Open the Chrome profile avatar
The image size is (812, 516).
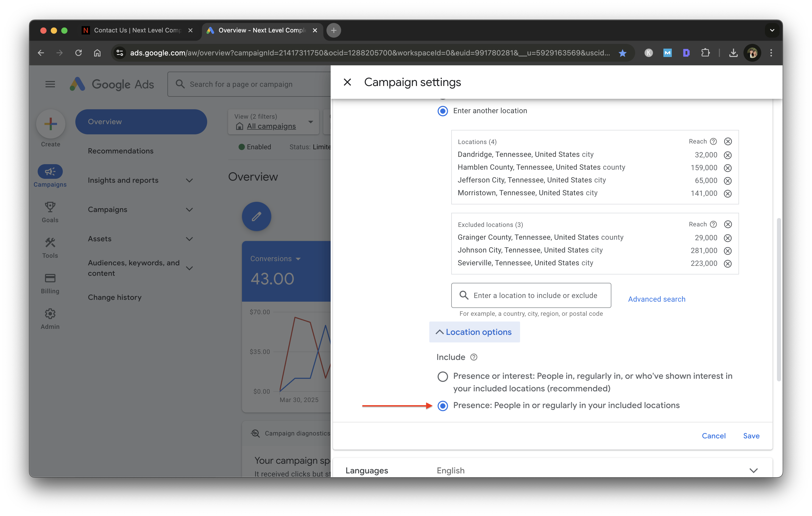(752, 53)
